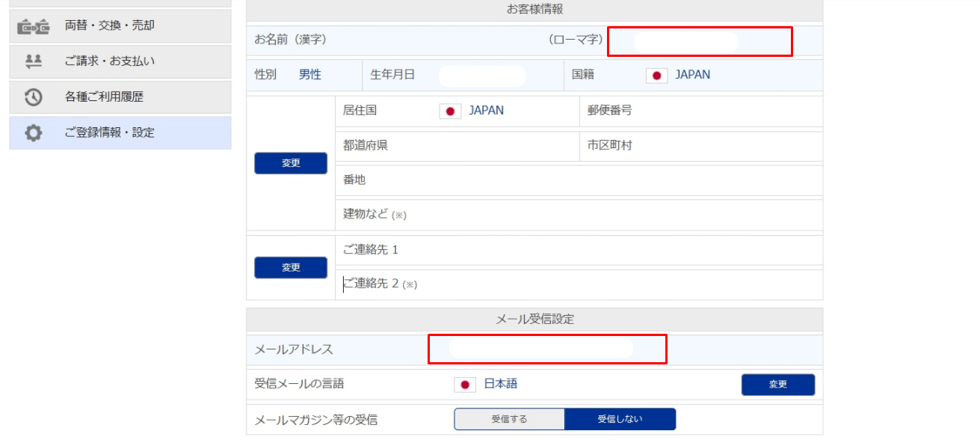This screenshot has width=980, height=440.
Task: Enable newsletters with the 受信する option
Action: (509, 419)
